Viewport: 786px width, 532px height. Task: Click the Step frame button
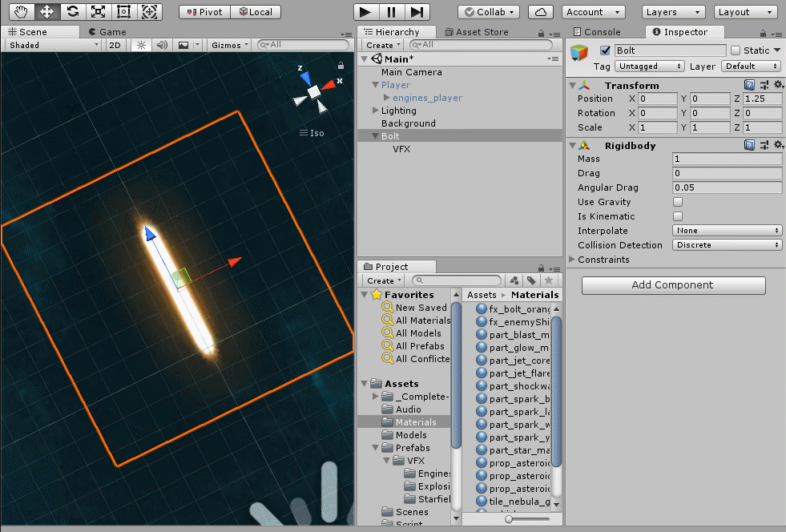[x=417, y=11]
